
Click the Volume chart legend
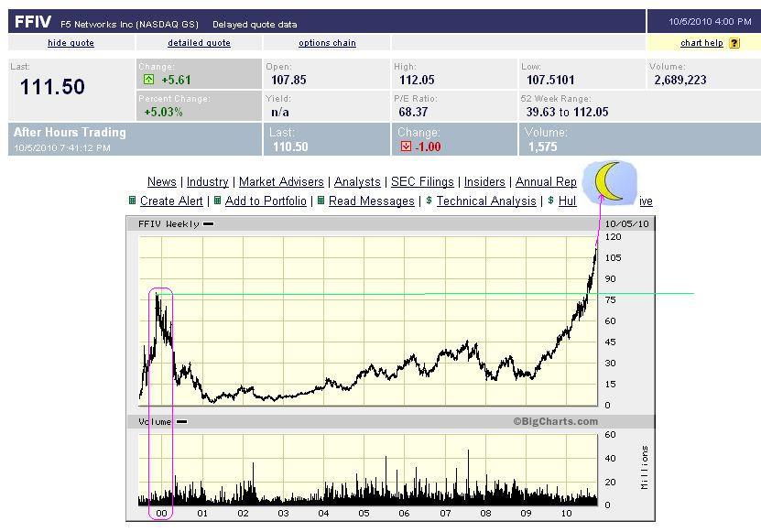tap(163, 421)
